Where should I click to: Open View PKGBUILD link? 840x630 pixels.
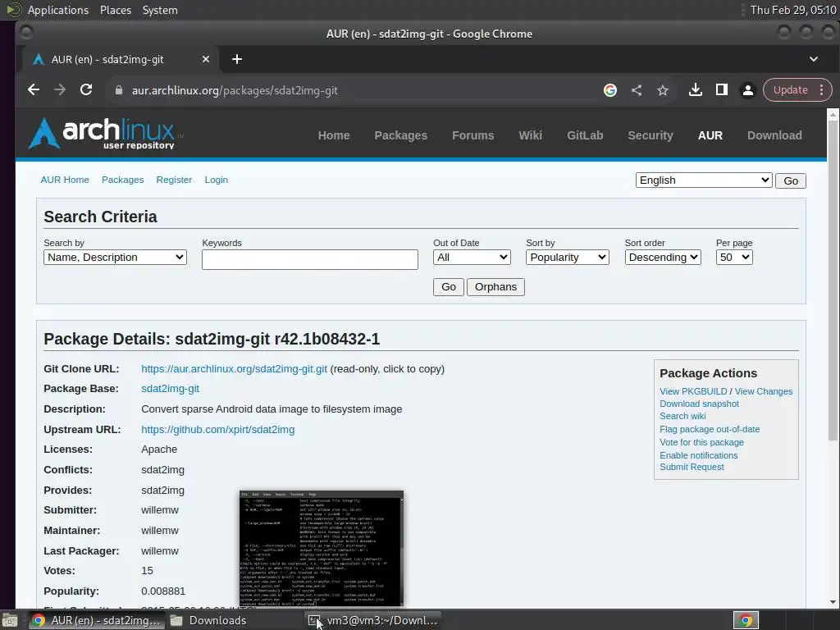[693, 391]
